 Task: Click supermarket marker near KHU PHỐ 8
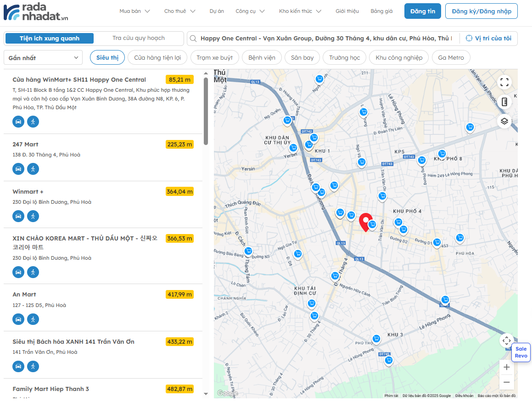click(442, 154)
